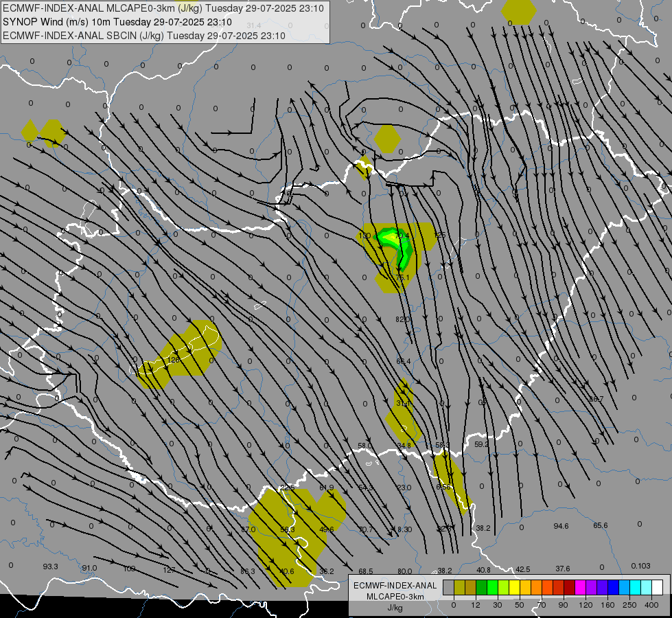The width and height of the screenshot is (672, 618).
Task: Click the map value 82.0
Action: coord(402,319)
